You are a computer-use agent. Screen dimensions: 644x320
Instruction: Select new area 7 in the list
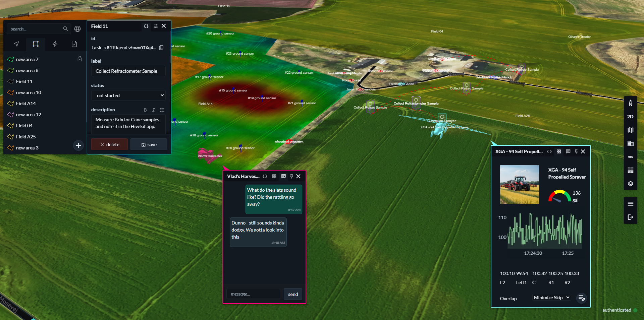(27, 59)
